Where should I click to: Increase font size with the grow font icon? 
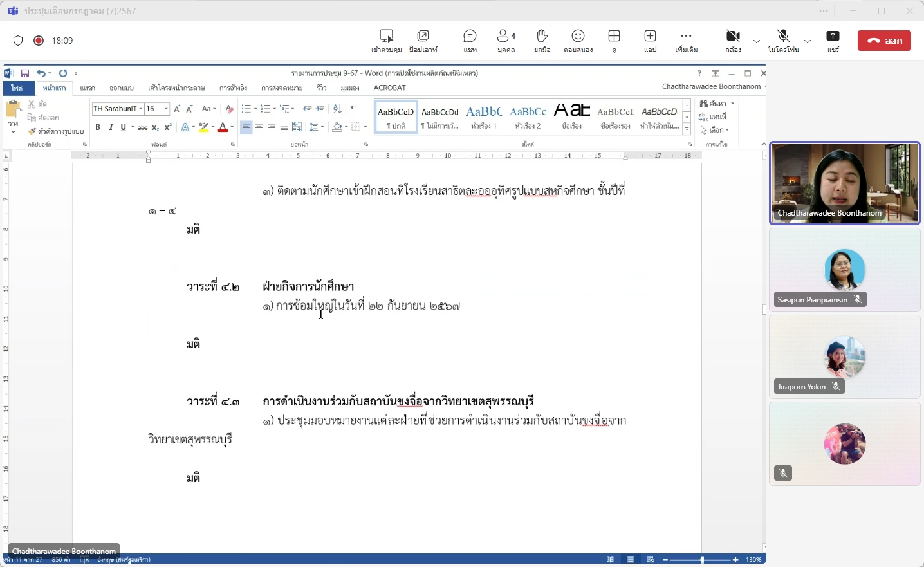[x=178, y=109]
